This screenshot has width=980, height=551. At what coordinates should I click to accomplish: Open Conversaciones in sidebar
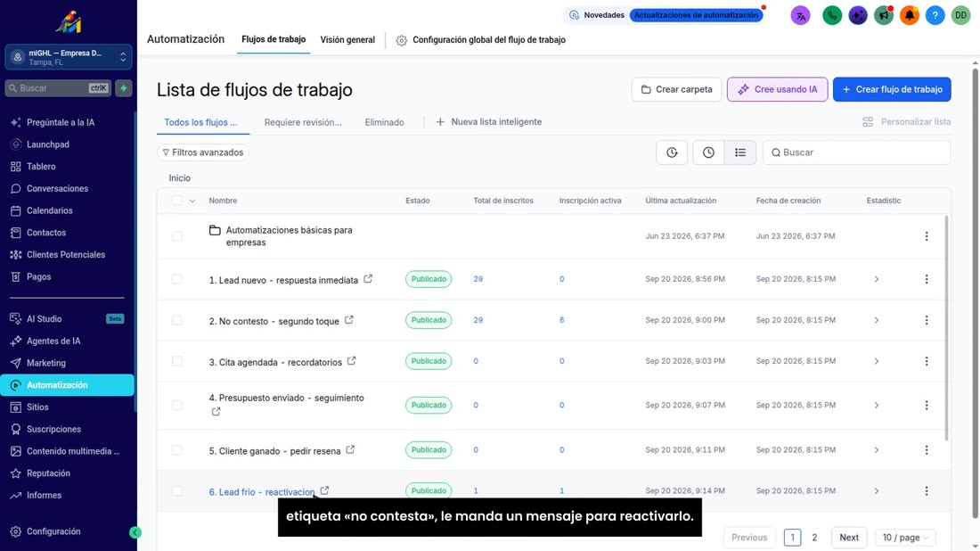pos(58,188)
